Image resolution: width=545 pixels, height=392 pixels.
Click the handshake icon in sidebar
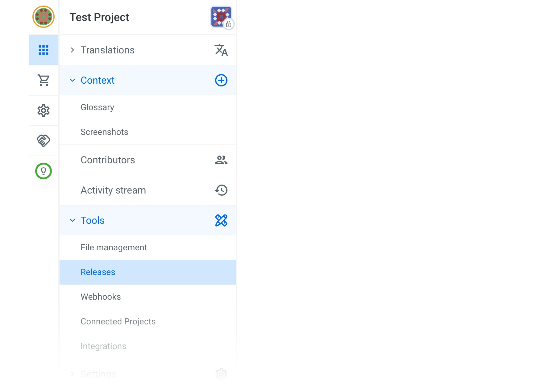coord(44,141)
